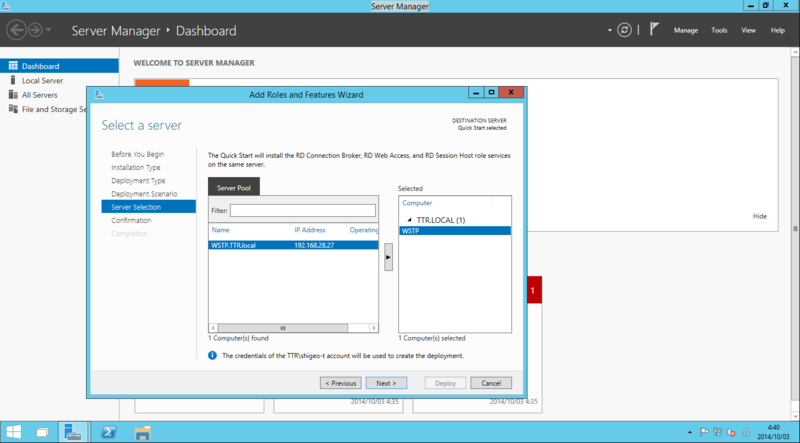
Task: Click the Cancel button
Action: pos(491,383)
